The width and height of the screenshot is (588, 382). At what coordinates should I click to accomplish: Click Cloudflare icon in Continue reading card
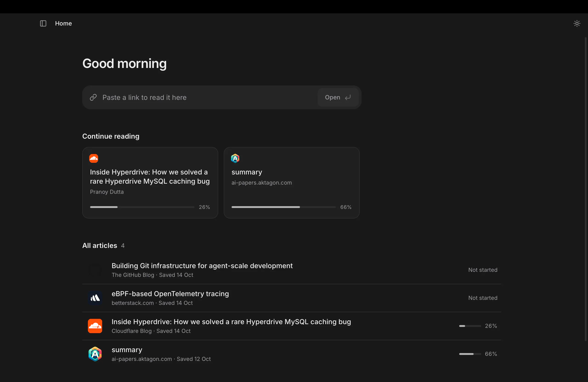click(94, 158)
